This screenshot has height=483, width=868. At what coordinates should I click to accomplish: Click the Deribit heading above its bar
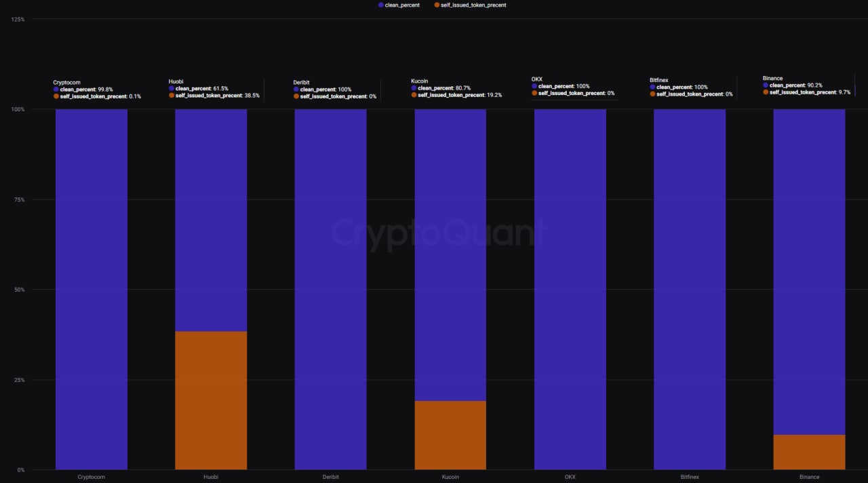pyautogui.click(x=302, y=83)
